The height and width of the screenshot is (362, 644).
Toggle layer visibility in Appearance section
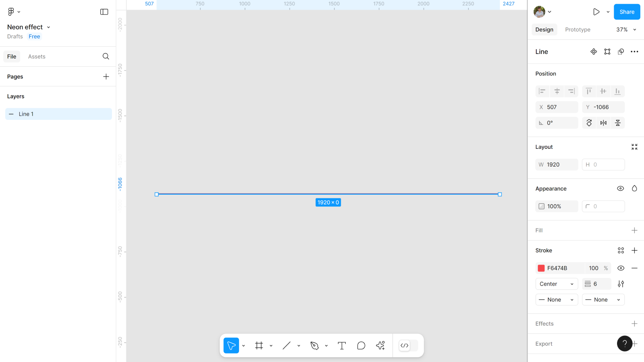coord(620,189)
